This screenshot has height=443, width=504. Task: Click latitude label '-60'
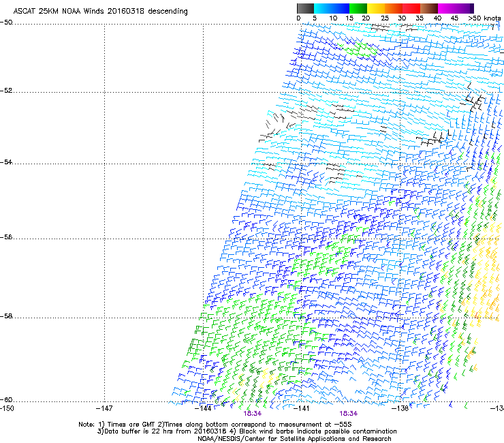pyautogui.click(x=6, y=400)
